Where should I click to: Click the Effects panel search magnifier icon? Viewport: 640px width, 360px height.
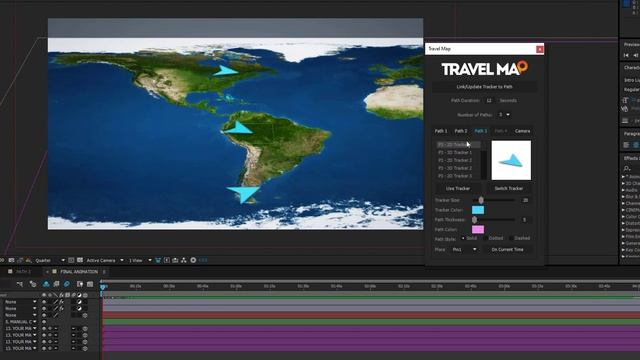coord(627,168)
